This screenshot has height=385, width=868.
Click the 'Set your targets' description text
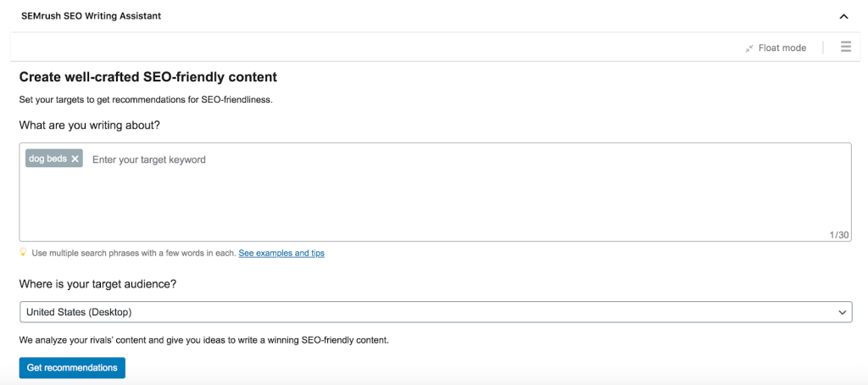[146, 99]
